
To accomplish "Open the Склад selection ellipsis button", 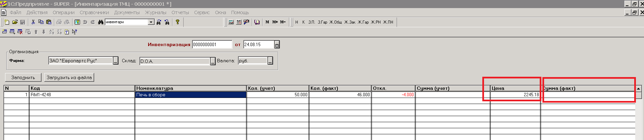I will tap(213, 61).
